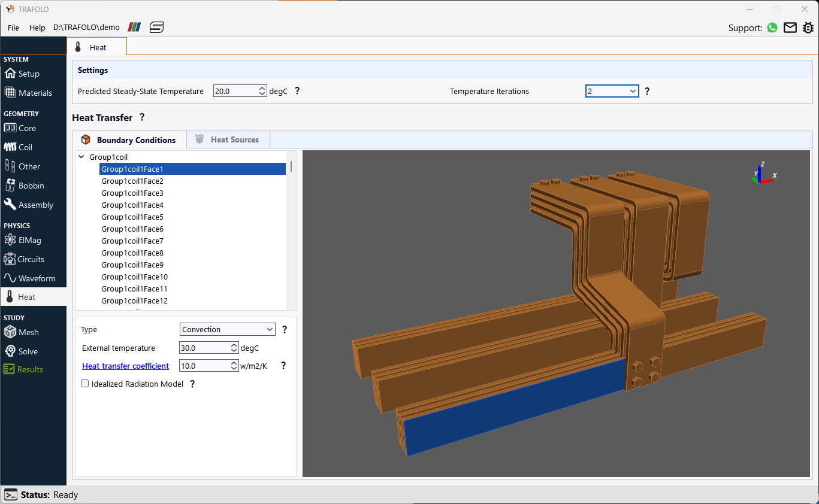Image resolution: width=819 pixels, height=504 pixels.
Task: Collapse the Group1coil tree item
Action: pyautogui.click(x=81, y=156)
